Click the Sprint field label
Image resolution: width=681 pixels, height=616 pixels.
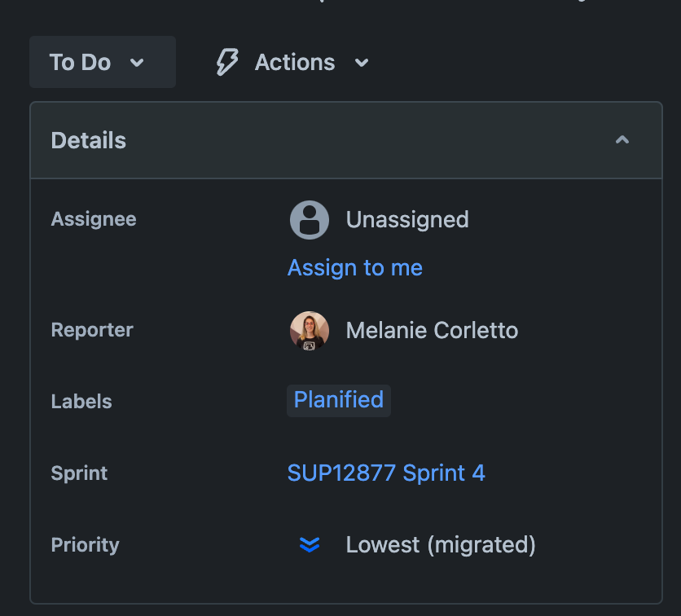pyautogui.click(x=80, y=473)
